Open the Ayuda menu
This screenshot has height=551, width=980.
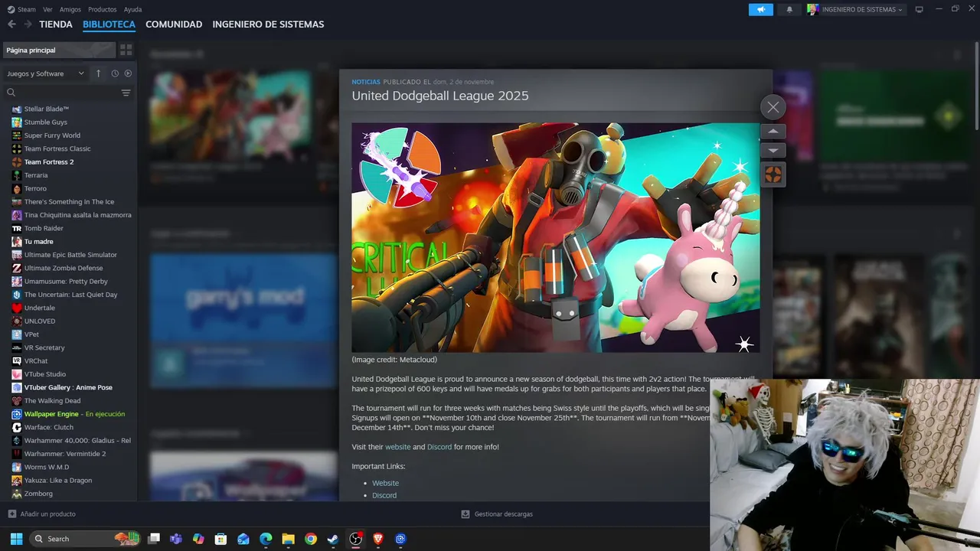coord(132,9)
